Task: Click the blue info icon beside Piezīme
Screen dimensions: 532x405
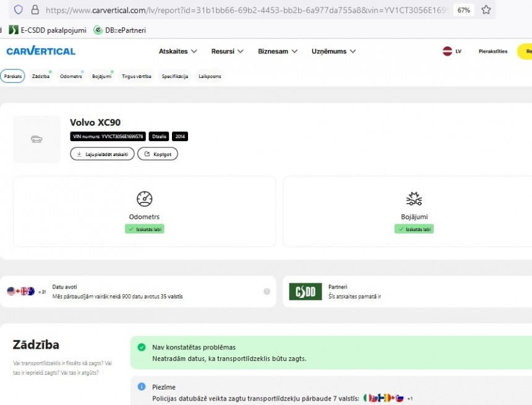Action: click(x=142, y=386)
